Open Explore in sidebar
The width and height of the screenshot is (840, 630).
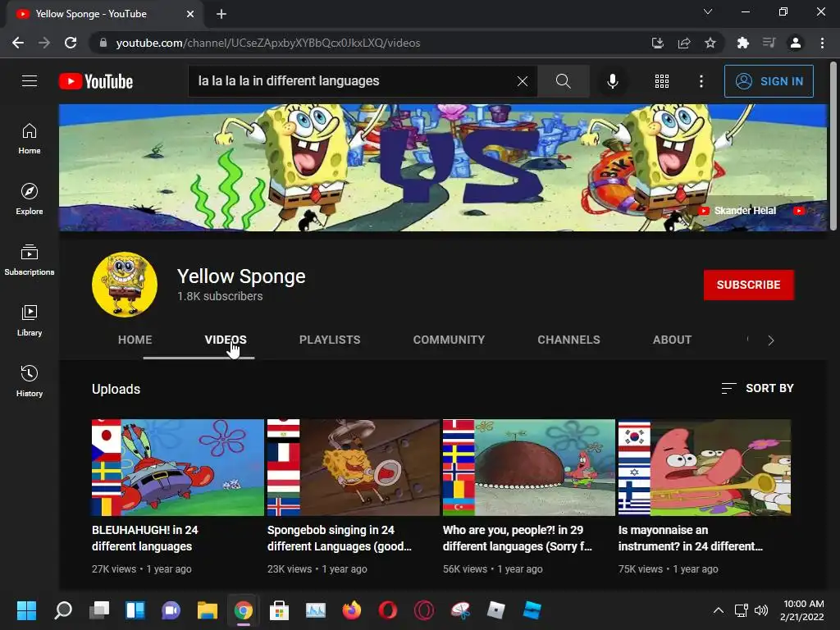point(30,199)
